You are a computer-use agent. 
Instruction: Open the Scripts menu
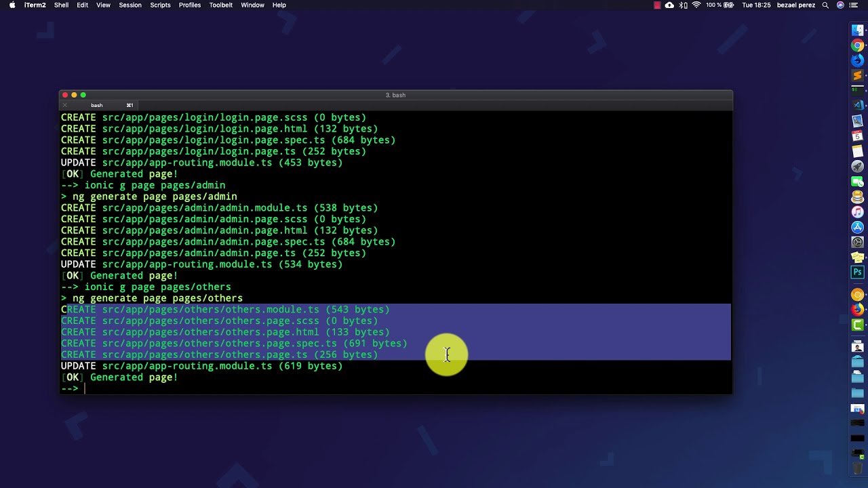pos(160,5)
